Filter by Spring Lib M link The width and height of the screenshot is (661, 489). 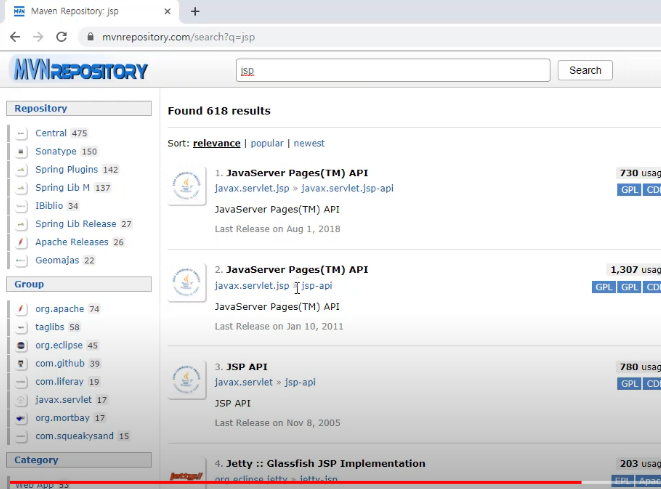(x=62, y=188)
